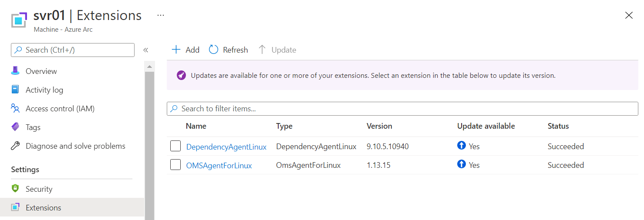The height and width of the screenshot is (220, 644).
Task: Click the purple Tags icon
Action: click(15, 127)
